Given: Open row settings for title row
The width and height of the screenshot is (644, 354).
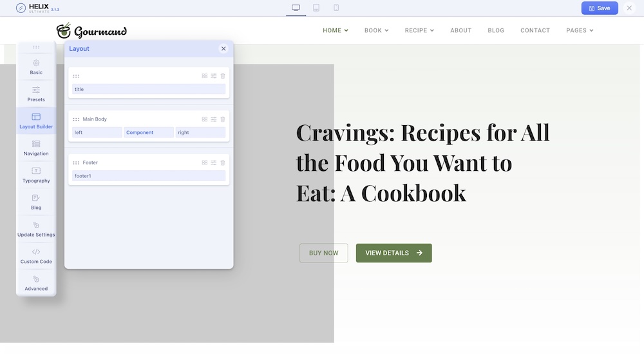Looking at the screenshot, I should pyautogui.click(x=214, y=76).
